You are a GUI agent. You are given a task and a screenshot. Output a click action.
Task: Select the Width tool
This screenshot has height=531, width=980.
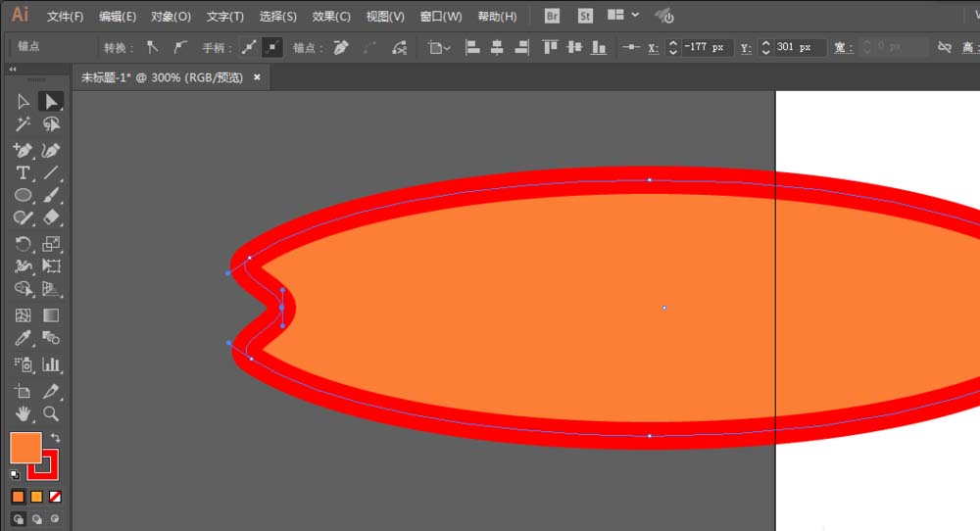pos(24,266)
